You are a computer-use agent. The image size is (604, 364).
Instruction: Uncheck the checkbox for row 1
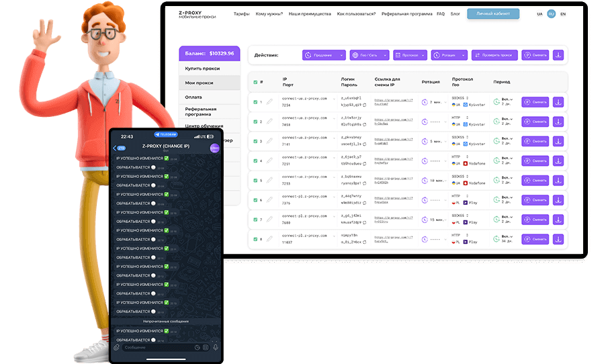pos(255,102)
